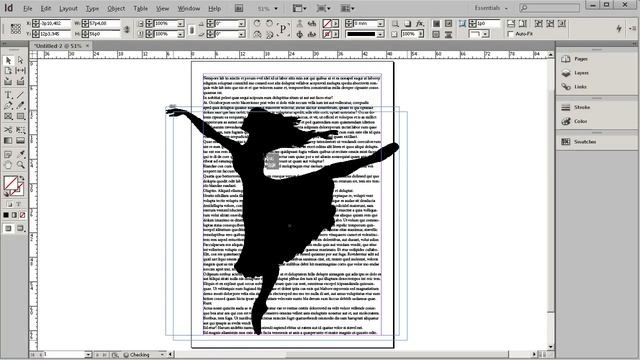Open the Bridge icon in application bar
The width and height of the screenshot is (640, 360).
239,8
